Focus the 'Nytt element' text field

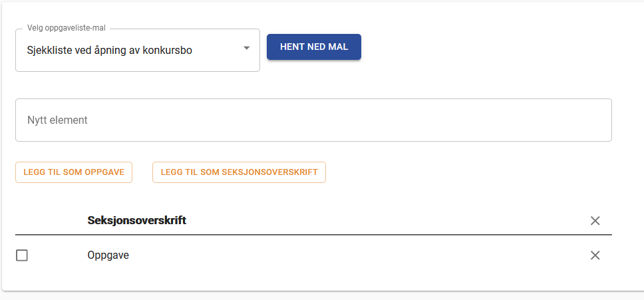coord(313,120)
